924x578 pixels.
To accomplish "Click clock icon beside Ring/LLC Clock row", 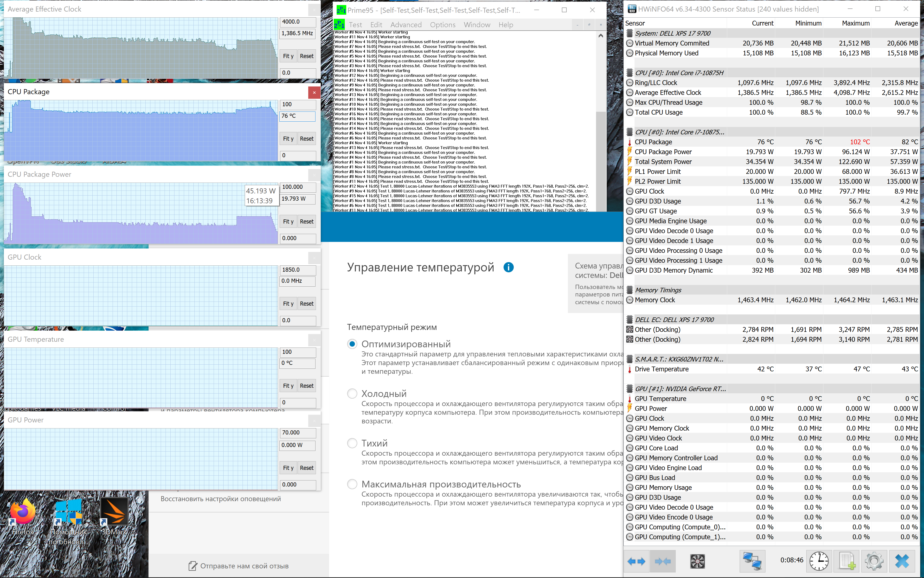I will tap(630, 83).
